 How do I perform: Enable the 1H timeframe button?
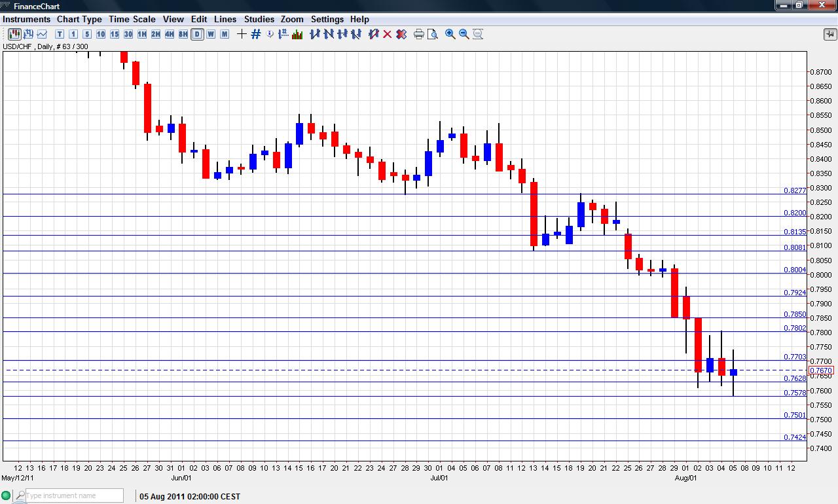[x=142, y=34]
